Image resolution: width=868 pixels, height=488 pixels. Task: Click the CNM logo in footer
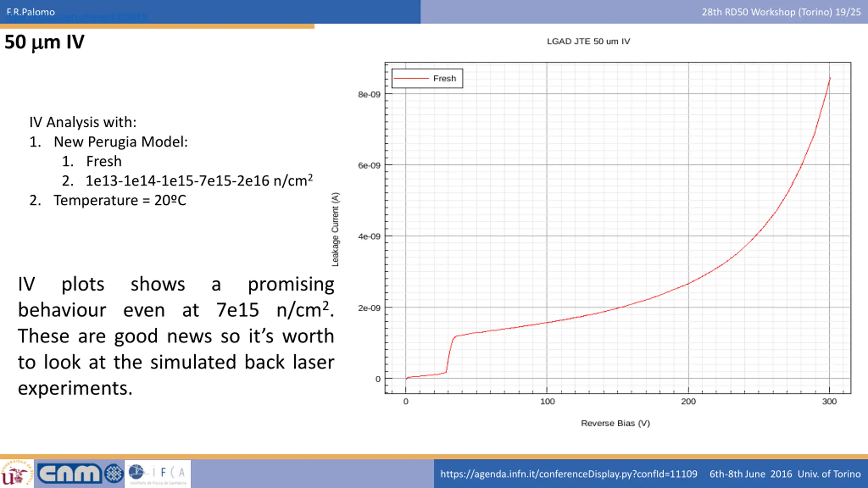coord(80,473)
